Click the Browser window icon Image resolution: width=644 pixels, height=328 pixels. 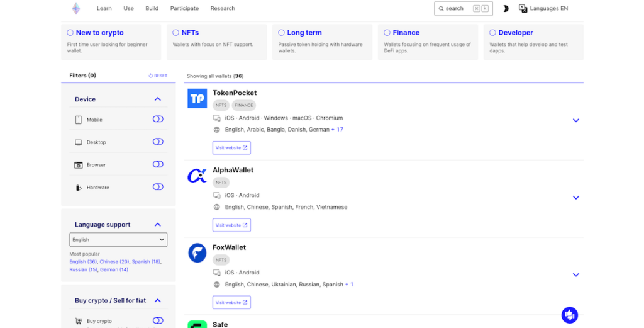(79, 165)
